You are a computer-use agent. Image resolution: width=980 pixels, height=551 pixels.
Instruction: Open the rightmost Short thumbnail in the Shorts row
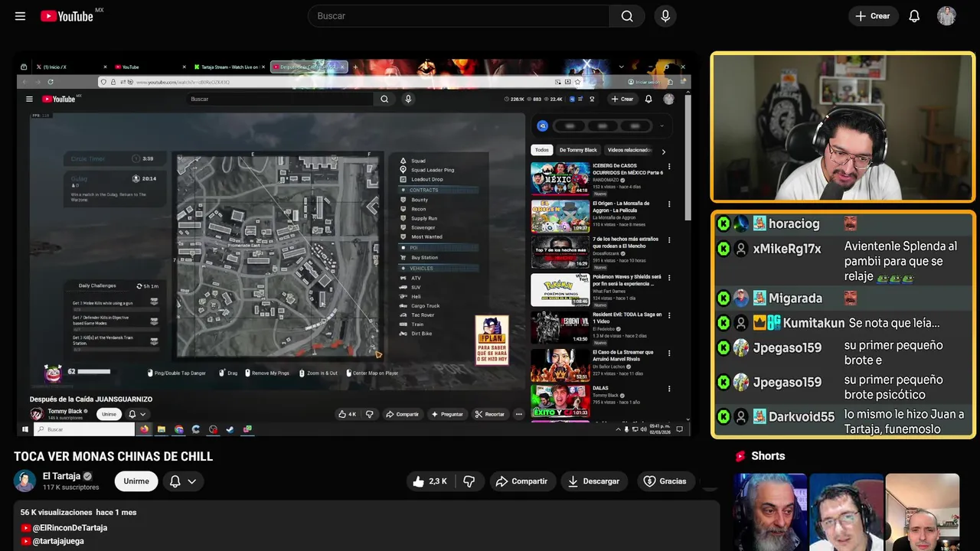(922, 512)
